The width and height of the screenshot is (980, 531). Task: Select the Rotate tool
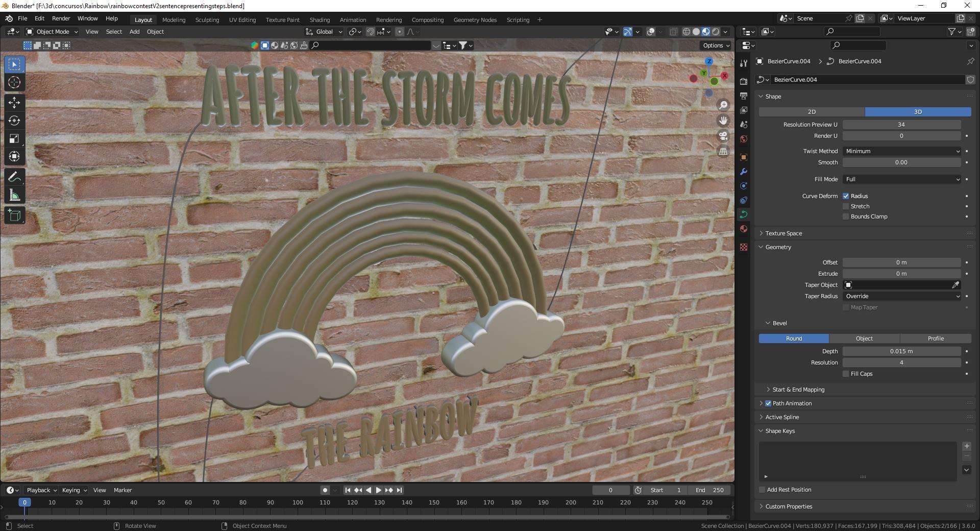(x=14, y=120)
